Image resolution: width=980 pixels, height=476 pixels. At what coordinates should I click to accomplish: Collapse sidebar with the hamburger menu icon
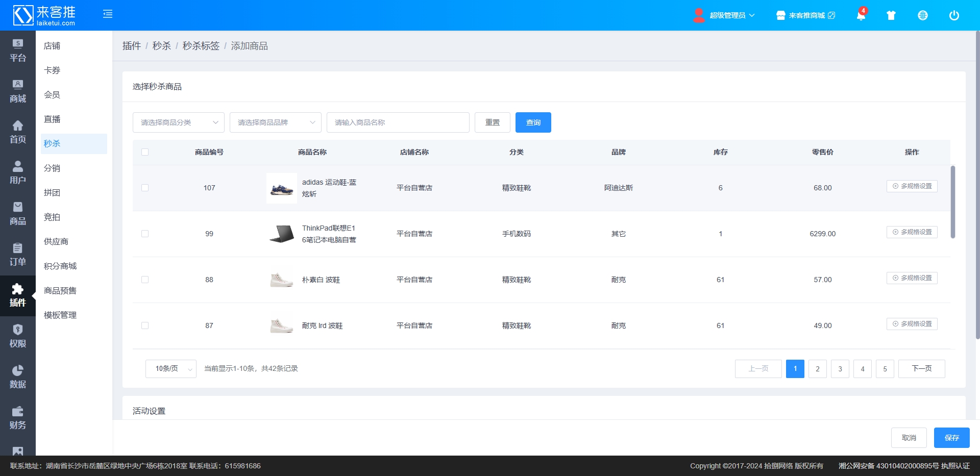click(108, 14)
